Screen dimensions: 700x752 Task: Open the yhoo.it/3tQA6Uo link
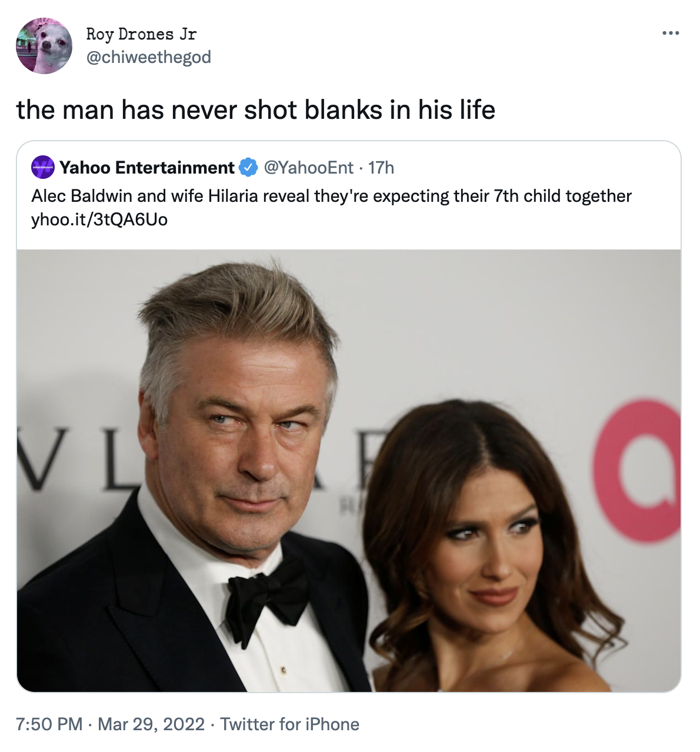coord(98,219)
